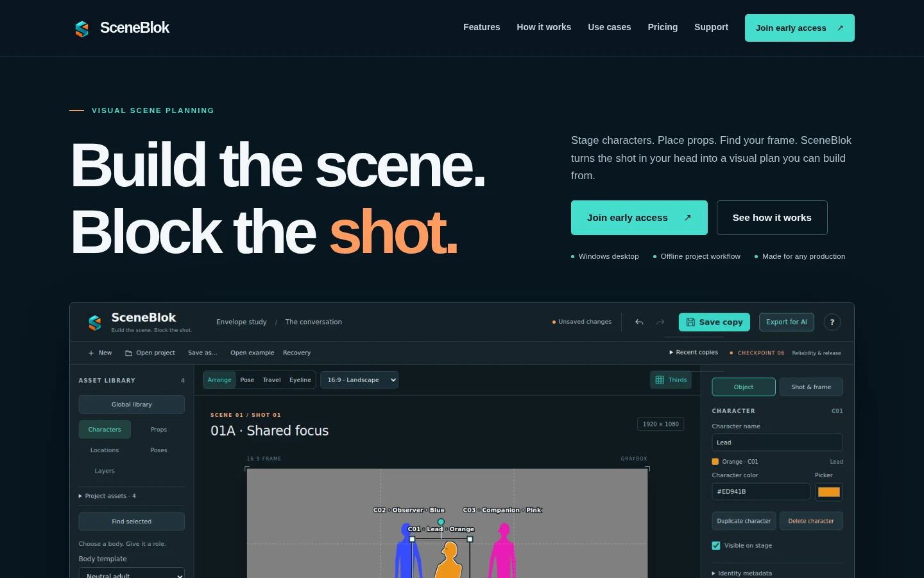Open the Pricing link in site navigation

(x=663, y=28)
